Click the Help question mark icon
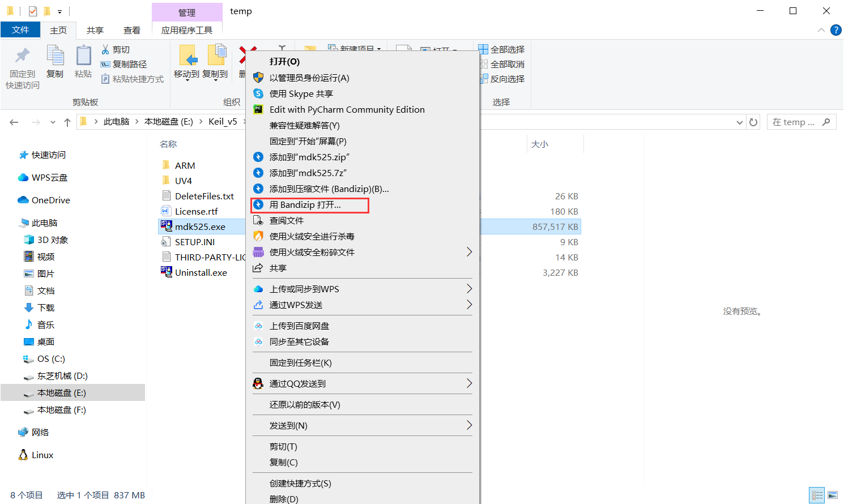844x504 pixels. [x=836, y=31]
